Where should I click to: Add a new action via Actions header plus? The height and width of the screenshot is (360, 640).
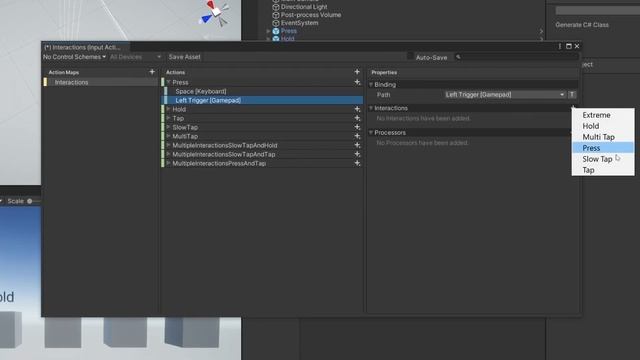pyautogui.click(x=357, y=72)
